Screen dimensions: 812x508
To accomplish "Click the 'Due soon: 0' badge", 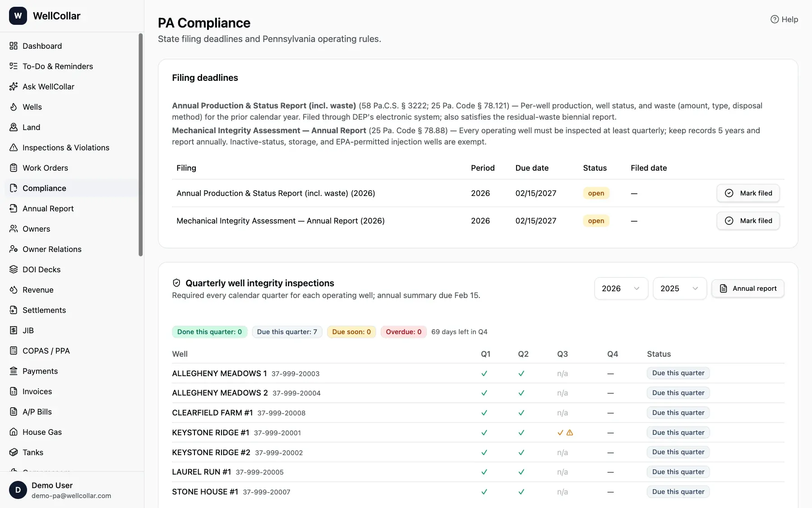I will click(351, 332).
